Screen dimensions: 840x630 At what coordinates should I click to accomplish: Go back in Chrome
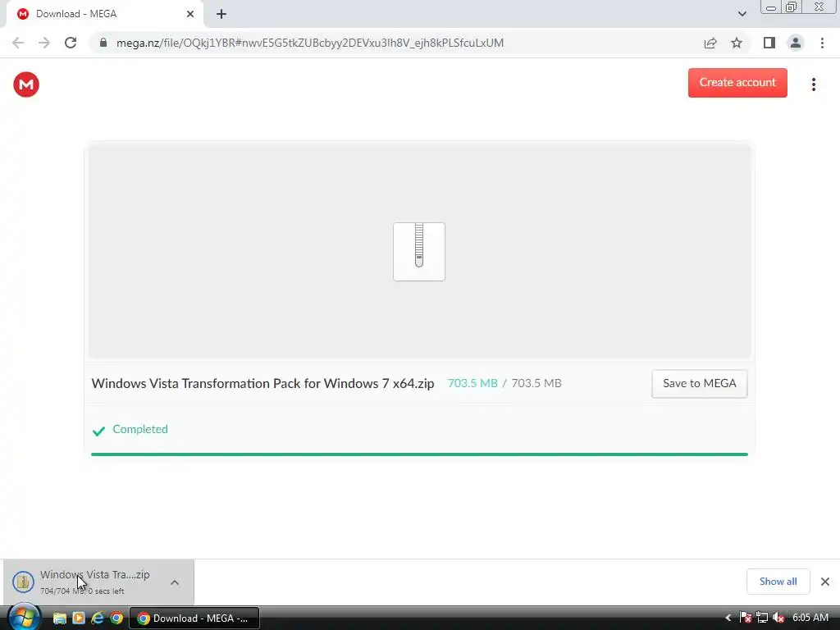[18, 43]
